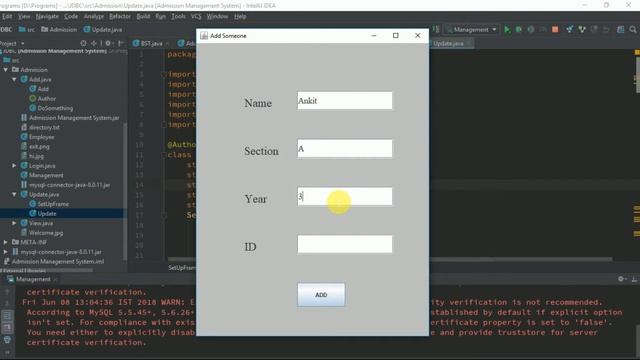
Task: Run with coverage icon in toolbar
Action: [531, 29]
